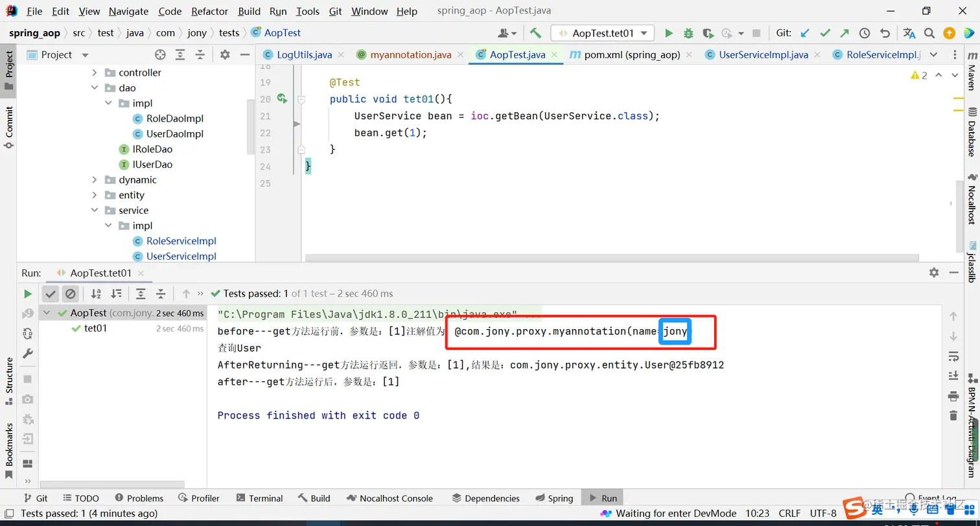Screen dimensions: 980x526
Task: Hide the Project tool window
Action: point(244,55)
